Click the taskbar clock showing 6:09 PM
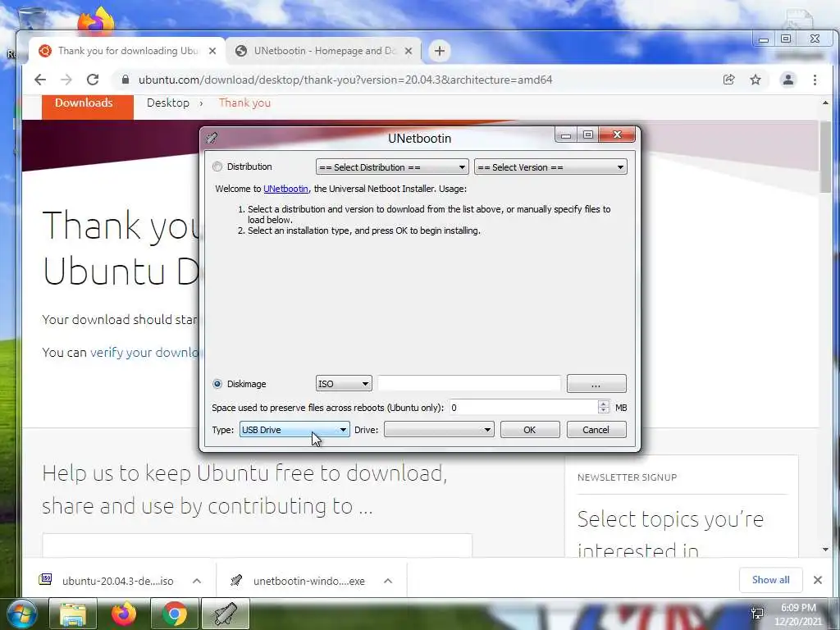The width and height of the screenshot is (840, 630). point(798,614)
